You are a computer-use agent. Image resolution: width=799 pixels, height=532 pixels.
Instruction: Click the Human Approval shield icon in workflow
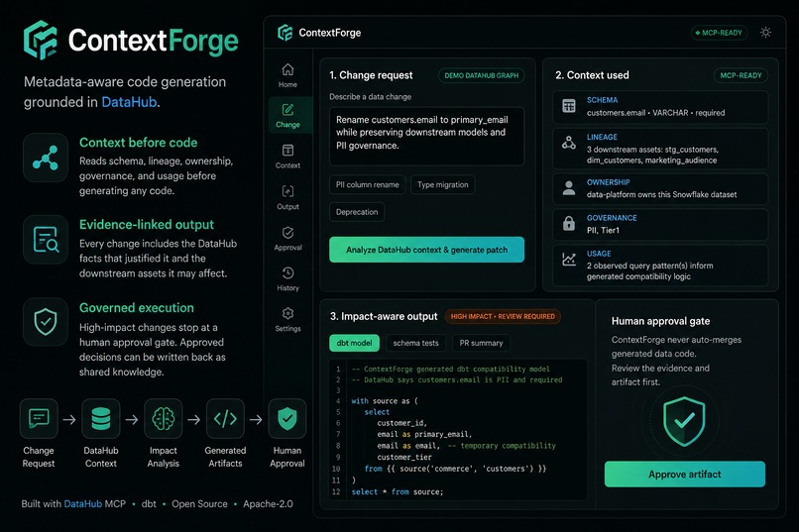click(x=287, y=418)
